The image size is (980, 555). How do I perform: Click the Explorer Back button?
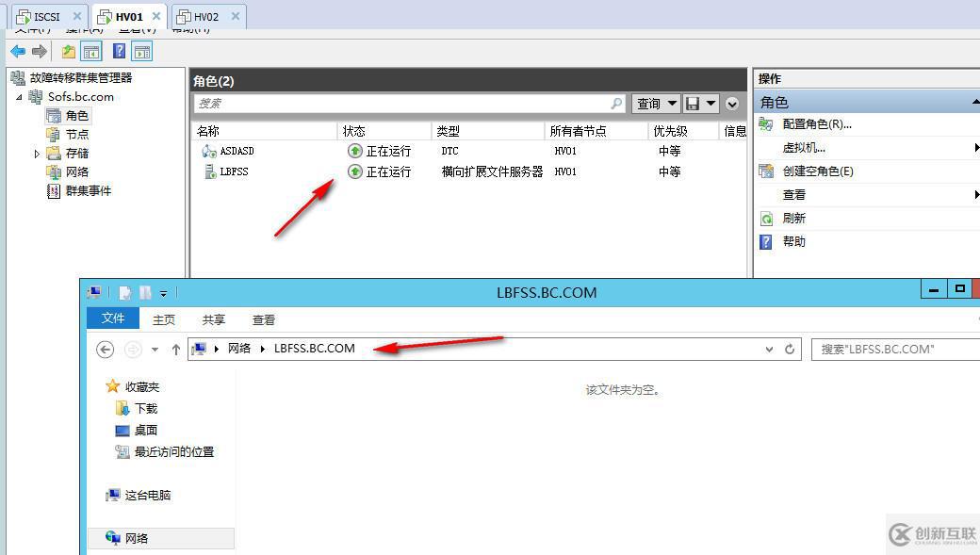click(105, 350)
